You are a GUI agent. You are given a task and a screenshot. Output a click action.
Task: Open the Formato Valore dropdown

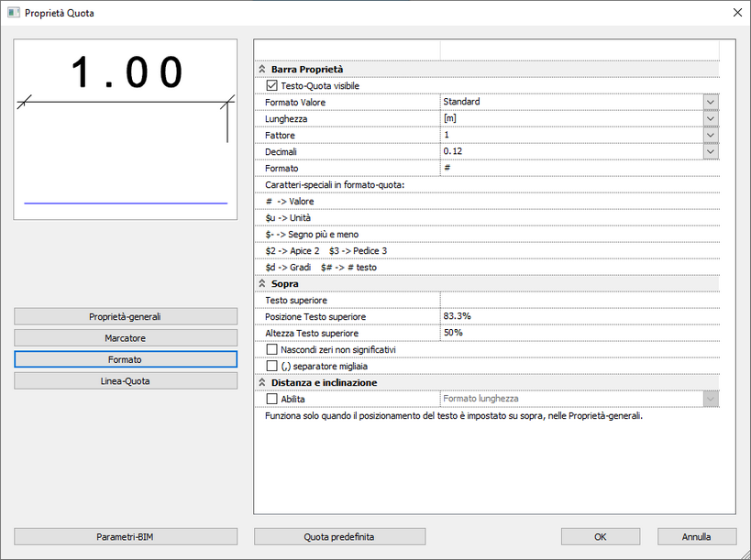point(711,102)
